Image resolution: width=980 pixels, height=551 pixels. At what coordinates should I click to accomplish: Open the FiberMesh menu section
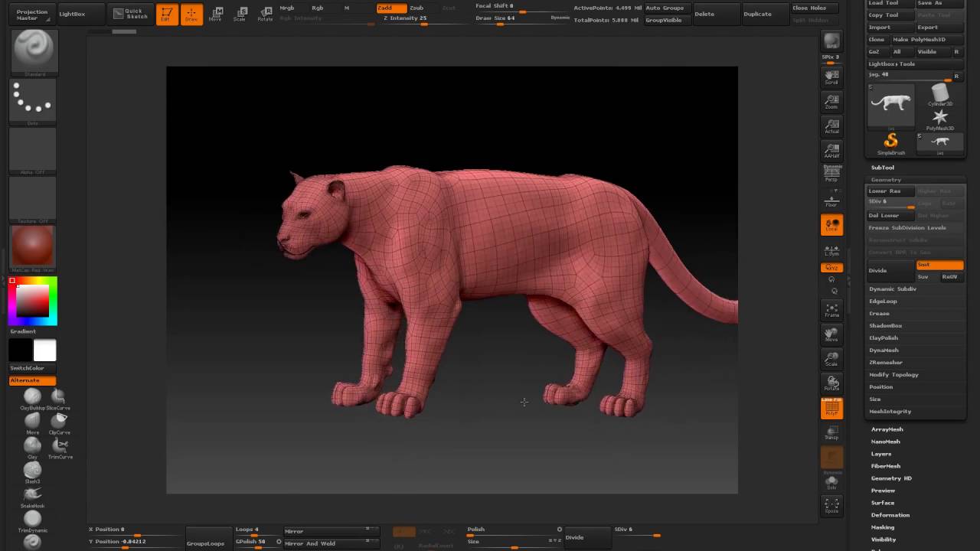[x=886, y=466]
